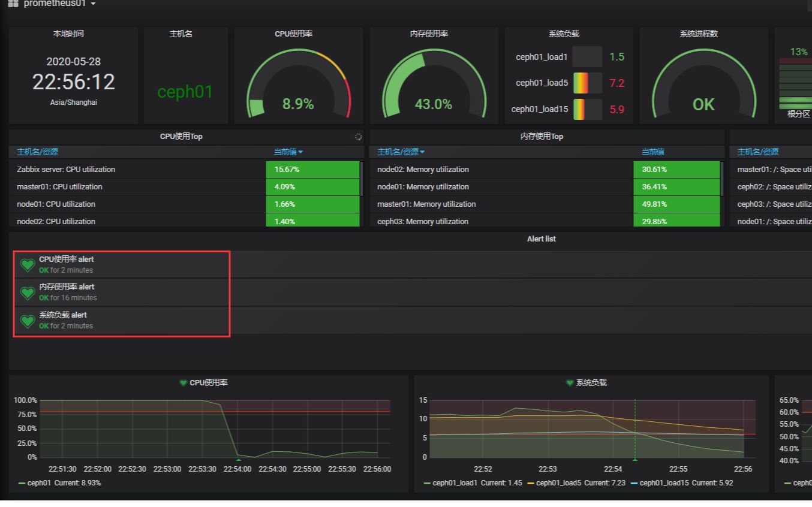
Task: Click the ceph01_load15 bar gauge
Action: [588, 109]
